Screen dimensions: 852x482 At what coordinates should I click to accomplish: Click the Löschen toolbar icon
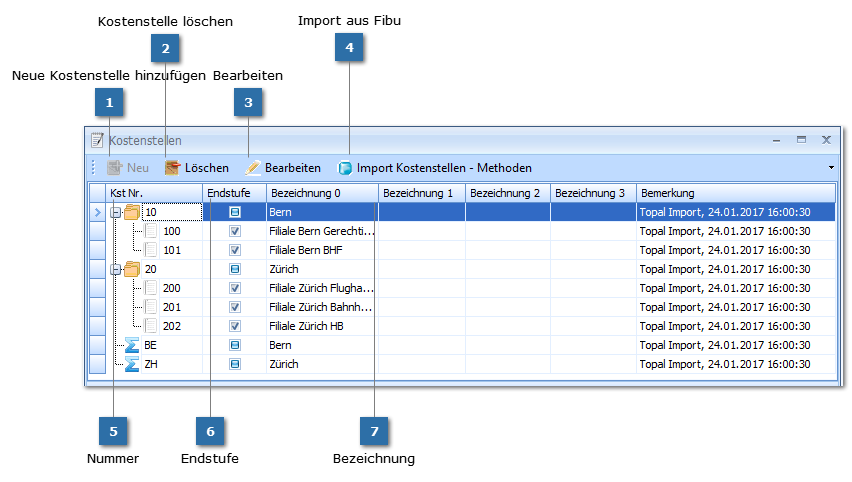pos(173,168)
